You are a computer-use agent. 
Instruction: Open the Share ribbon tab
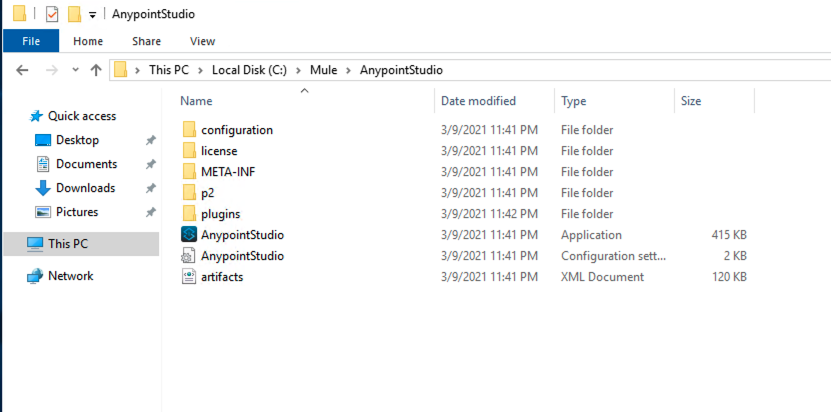coord(146,41)
